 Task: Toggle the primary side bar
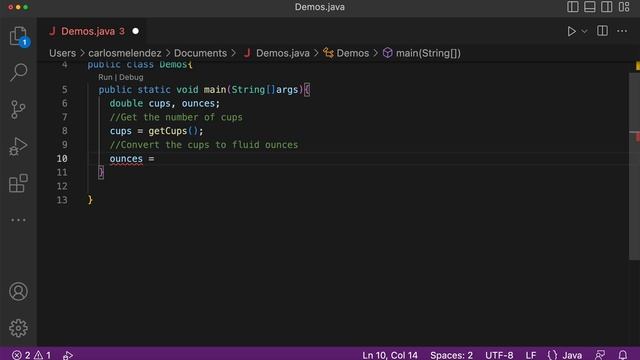573,7
